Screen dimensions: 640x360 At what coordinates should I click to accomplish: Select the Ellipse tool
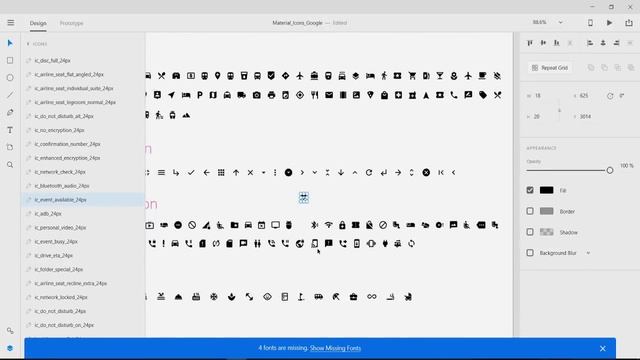[x=10, y=78]
